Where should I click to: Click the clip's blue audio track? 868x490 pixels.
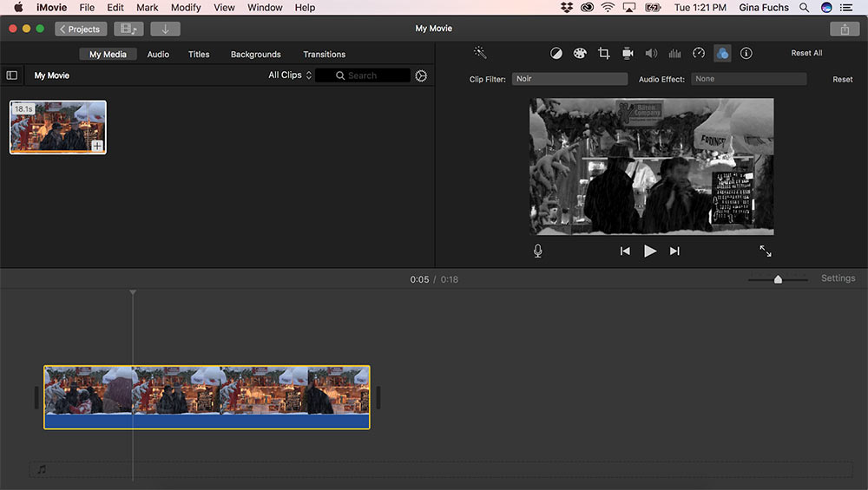coord(207,421)
